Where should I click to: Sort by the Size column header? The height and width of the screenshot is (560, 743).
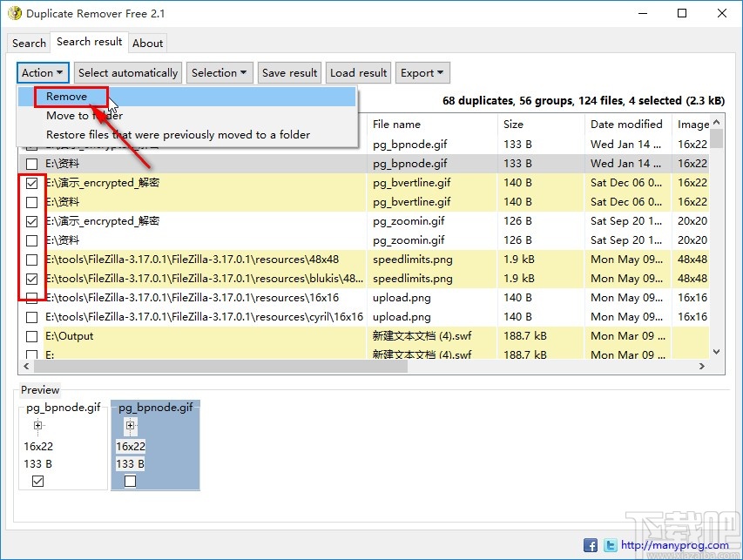[x=541, y=125]
